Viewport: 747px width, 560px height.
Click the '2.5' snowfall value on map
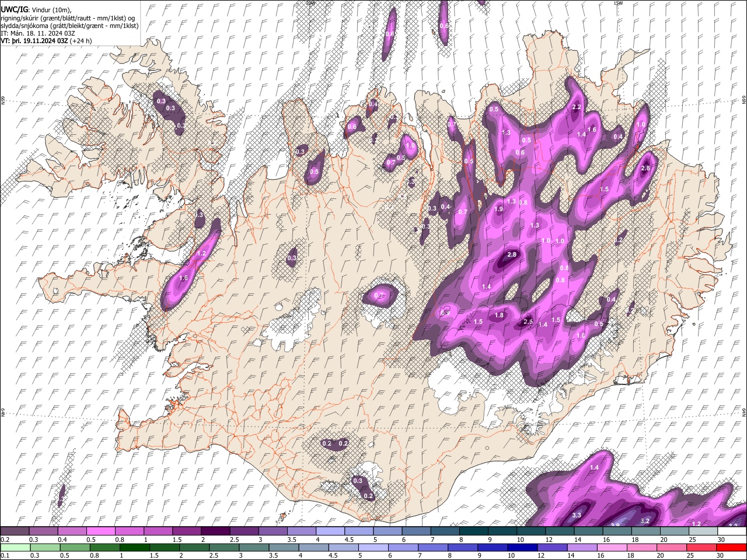(x=528, y=322)
